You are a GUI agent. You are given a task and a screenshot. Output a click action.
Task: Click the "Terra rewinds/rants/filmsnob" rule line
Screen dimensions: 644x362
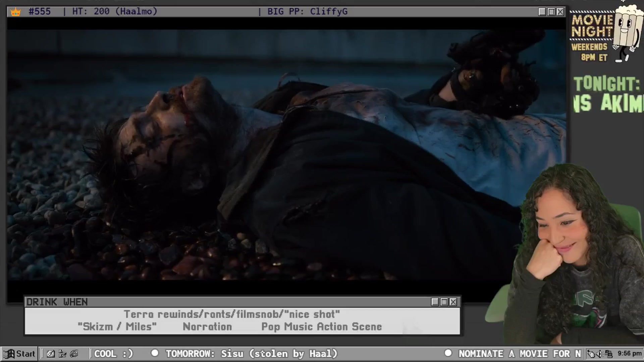pyautogui.click(x=232, y=314)
